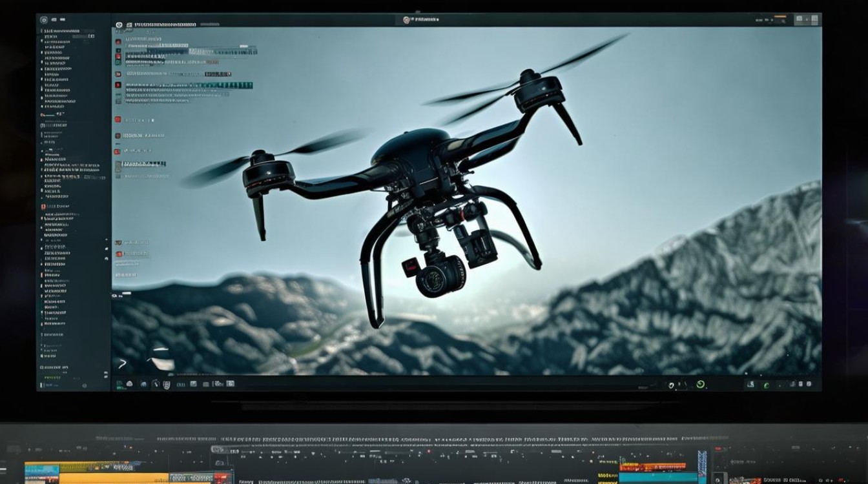Screen dimensions: 868x484
Task: Expand the first item in the left sidebar tree
Action: coord(43,31)
